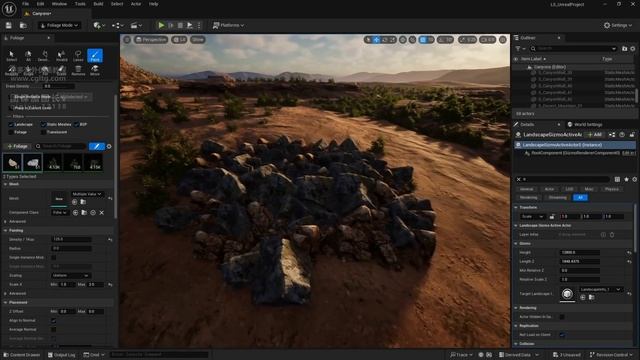Open foliage palette view settings gear
The height and width of the screenshot is (360, 640).
(x=109, y=146)
